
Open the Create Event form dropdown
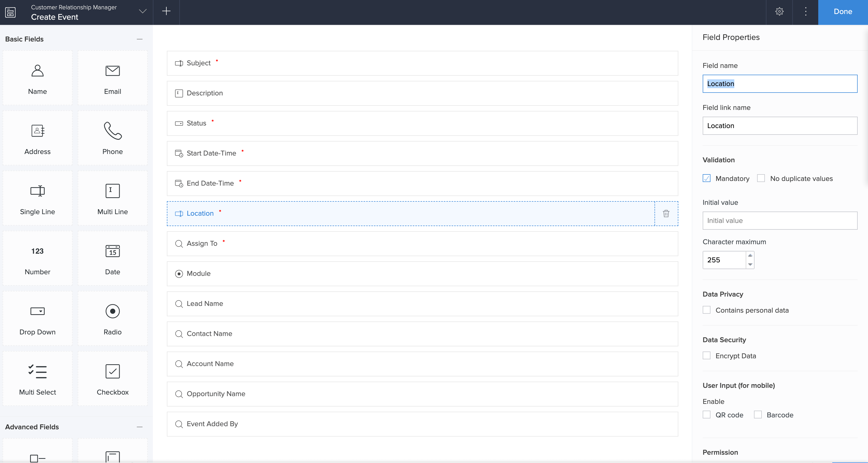[x=143, y=11]
